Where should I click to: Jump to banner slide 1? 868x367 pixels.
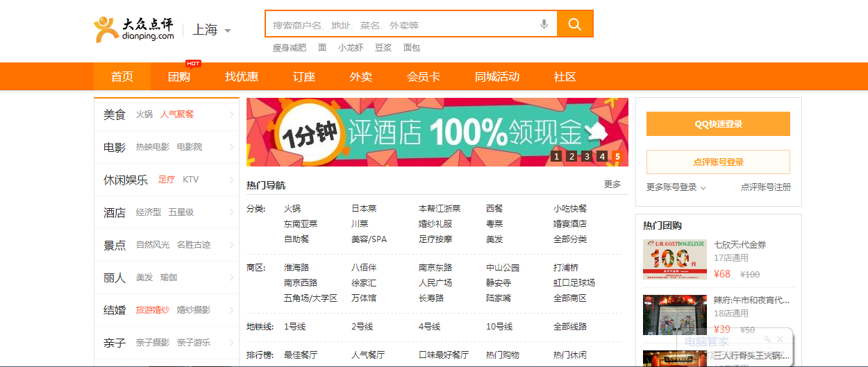click(556, 156)
